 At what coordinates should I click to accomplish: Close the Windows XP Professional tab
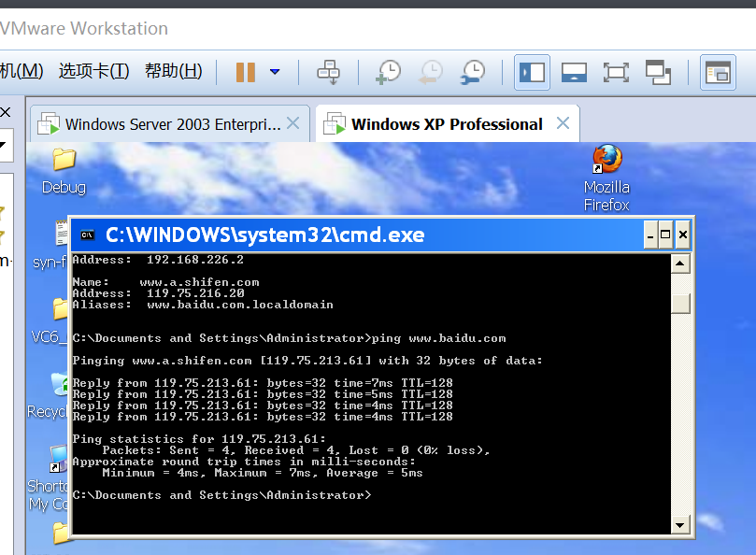point(563,123)
